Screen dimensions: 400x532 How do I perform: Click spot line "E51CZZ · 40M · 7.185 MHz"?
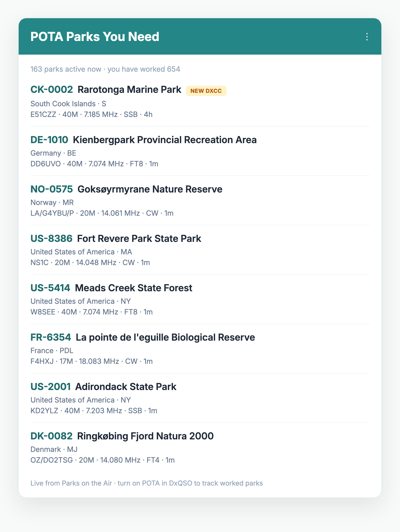tap(92, 114)
